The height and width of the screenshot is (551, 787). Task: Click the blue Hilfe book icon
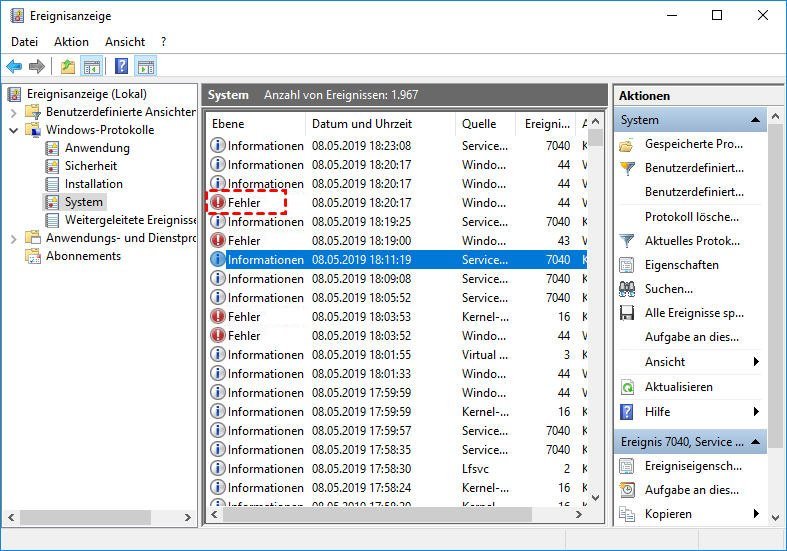(x=627, y=411)
